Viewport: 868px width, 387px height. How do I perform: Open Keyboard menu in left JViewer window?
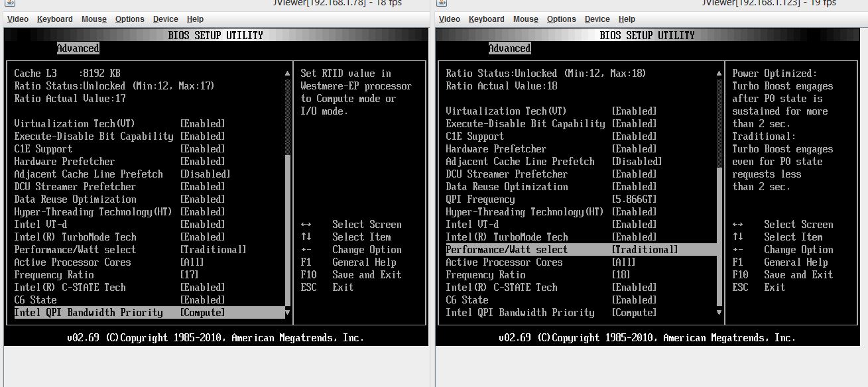(54, 19)
